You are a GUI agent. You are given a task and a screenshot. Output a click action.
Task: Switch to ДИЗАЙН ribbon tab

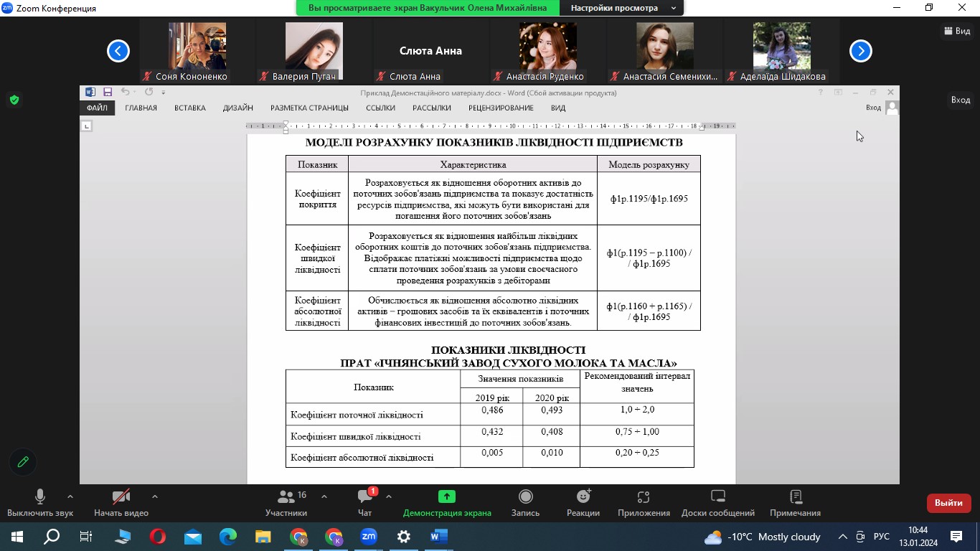[x=238, y=108]
